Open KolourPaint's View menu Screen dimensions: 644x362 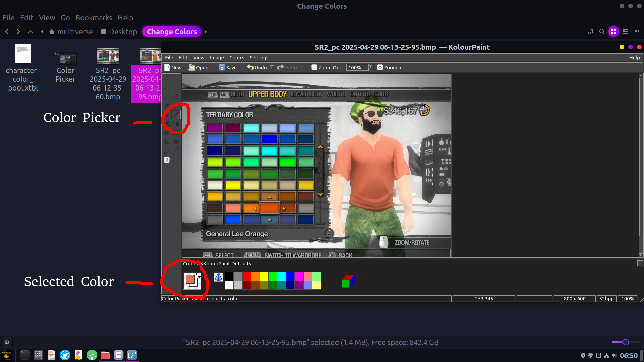(199, 58)
